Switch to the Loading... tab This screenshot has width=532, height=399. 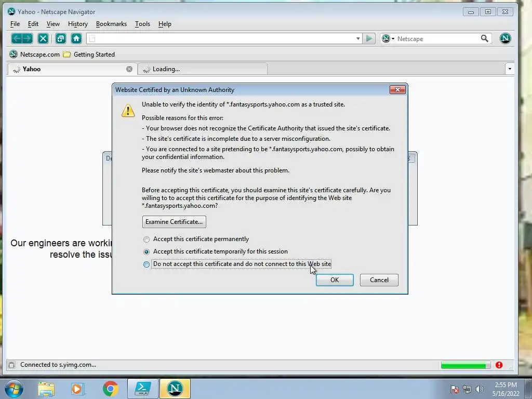coord(203,69)
